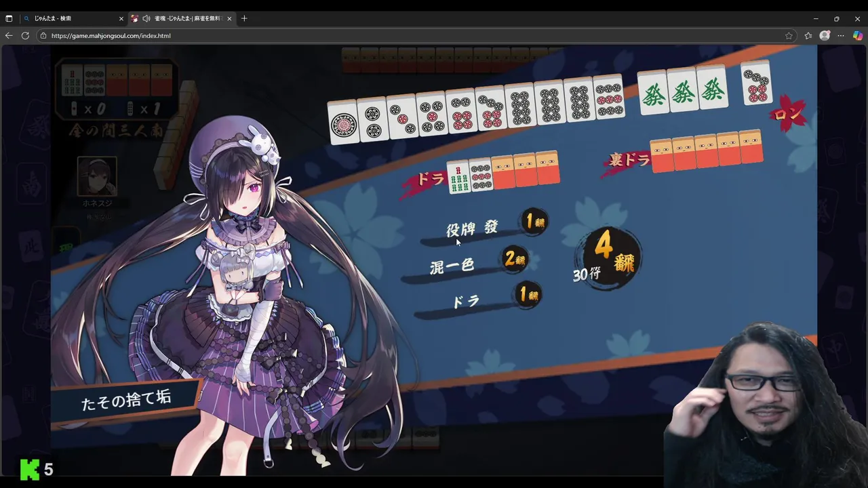Screen dimensions: 868x488
Task: View site information lock icon
Action: pos(43,35)
